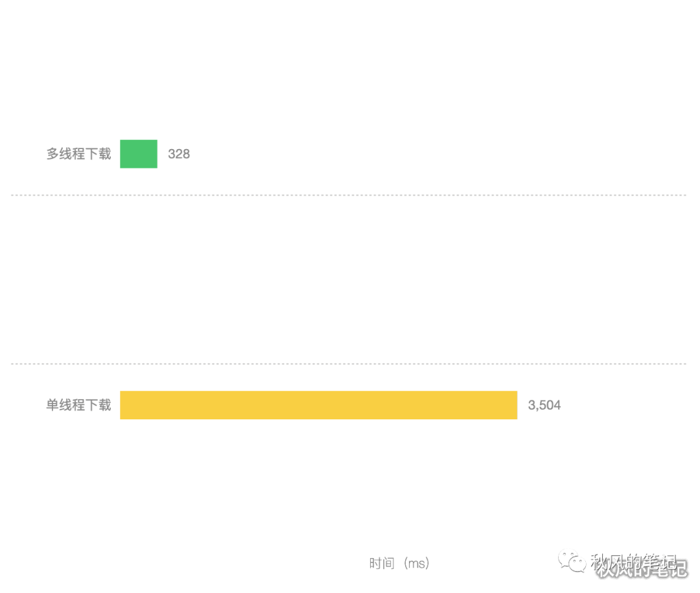Click the 3,504 value label
700x593 pixels.
[544, 406]
